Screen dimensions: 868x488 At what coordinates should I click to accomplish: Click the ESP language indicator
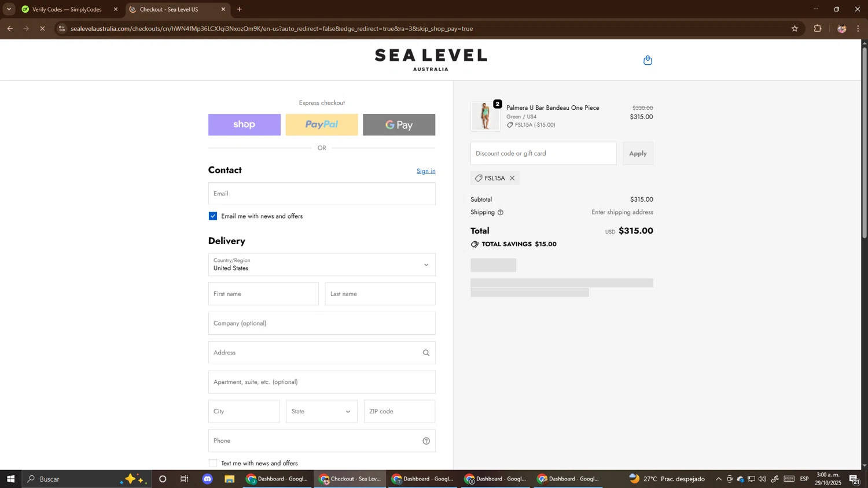[804, 479]
